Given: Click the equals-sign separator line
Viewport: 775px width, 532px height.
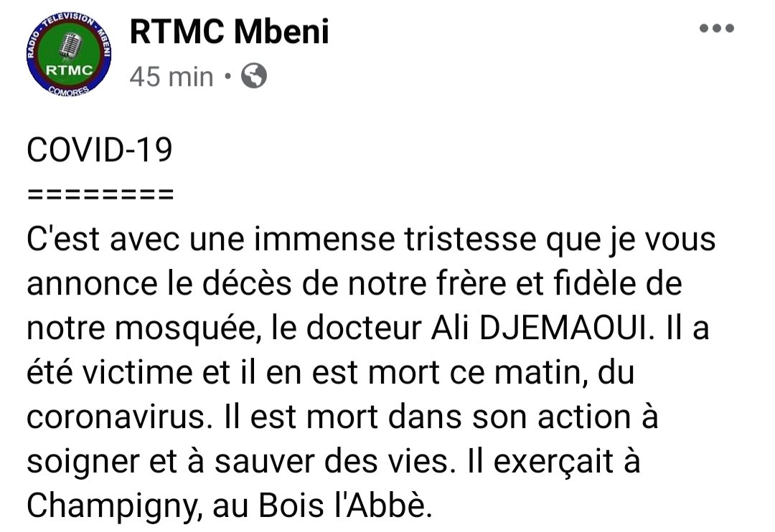Looking at the screenshot, I should point(99,194).
